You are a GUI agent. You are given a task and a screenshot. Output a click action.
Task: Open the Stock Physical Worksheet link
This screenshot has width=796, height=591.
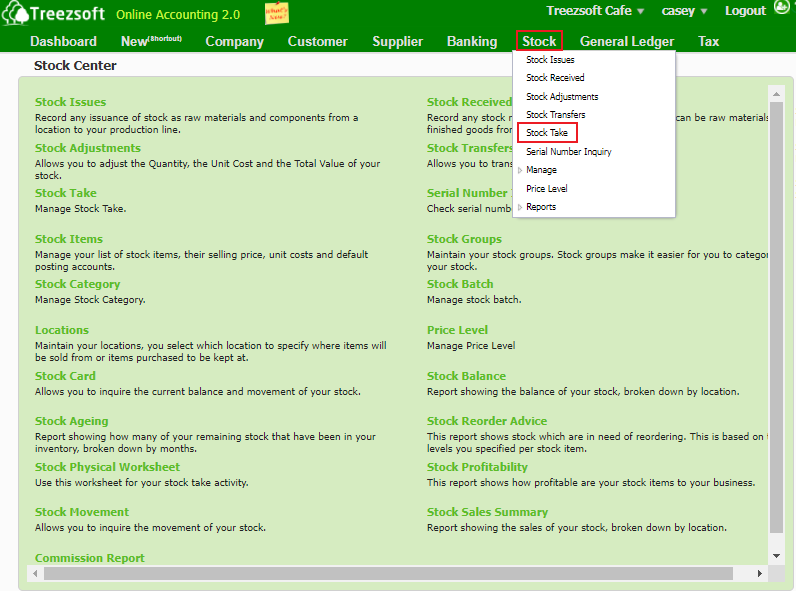(107, 467)
